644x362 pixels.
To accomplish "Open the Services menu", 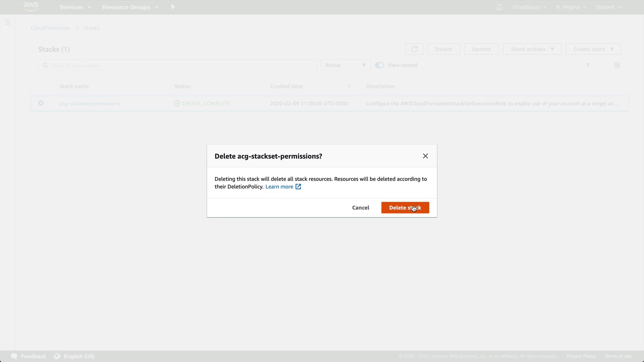I will 75,7.
